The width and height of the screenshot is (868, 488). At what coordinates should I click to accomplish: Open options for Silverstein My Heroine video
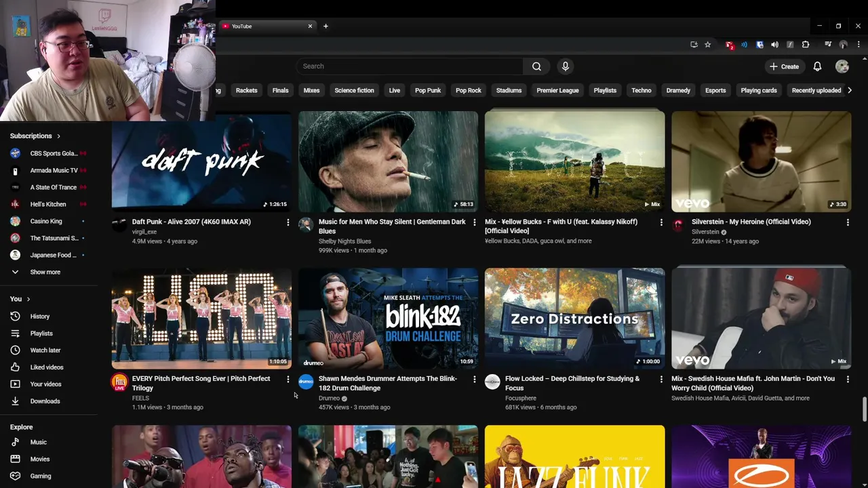[848, 222]
